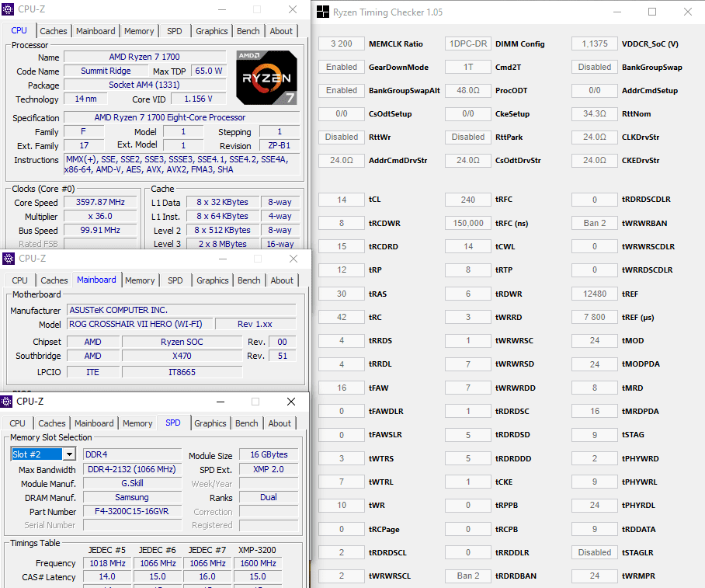Open the Slot #2 memory slot dropdown
This screenshot has width=705, height=588.
pyautogui.click(x=69, y=454)
